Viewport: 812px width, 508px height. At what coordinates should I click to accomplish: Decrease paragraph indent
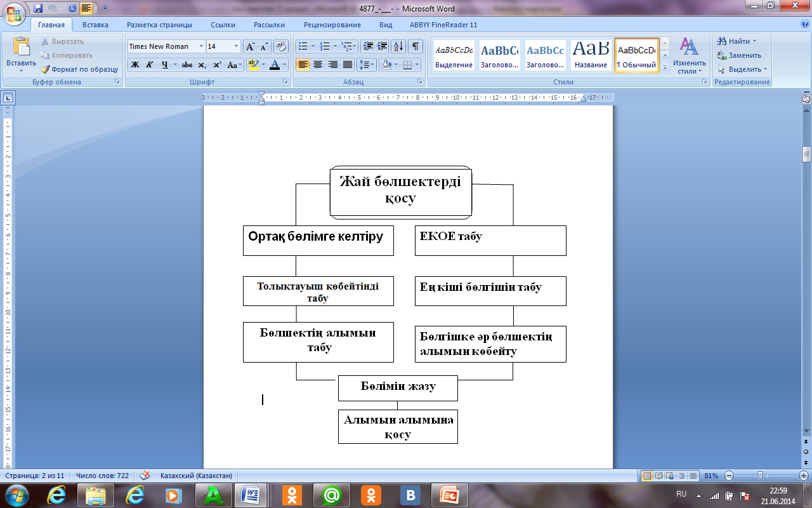(368, 46)
